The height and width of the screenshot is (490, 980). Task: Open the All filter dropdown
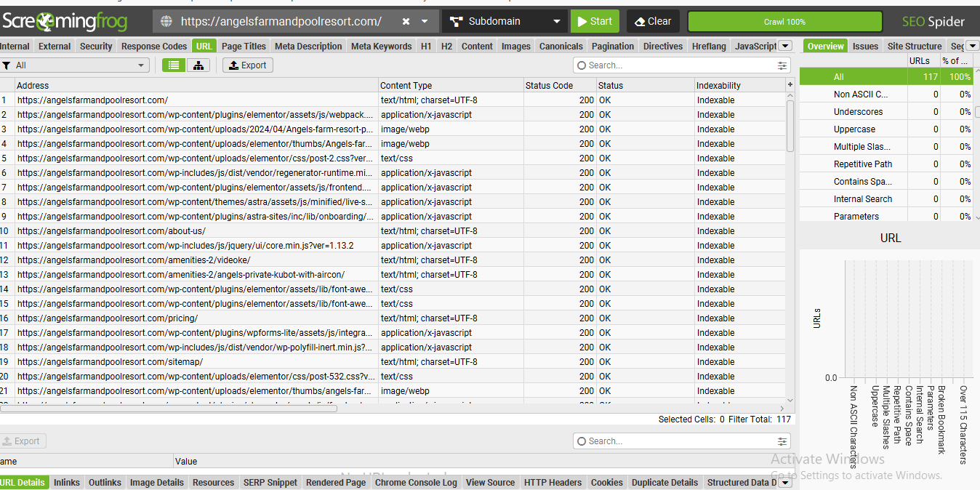(x=74, y=65)
